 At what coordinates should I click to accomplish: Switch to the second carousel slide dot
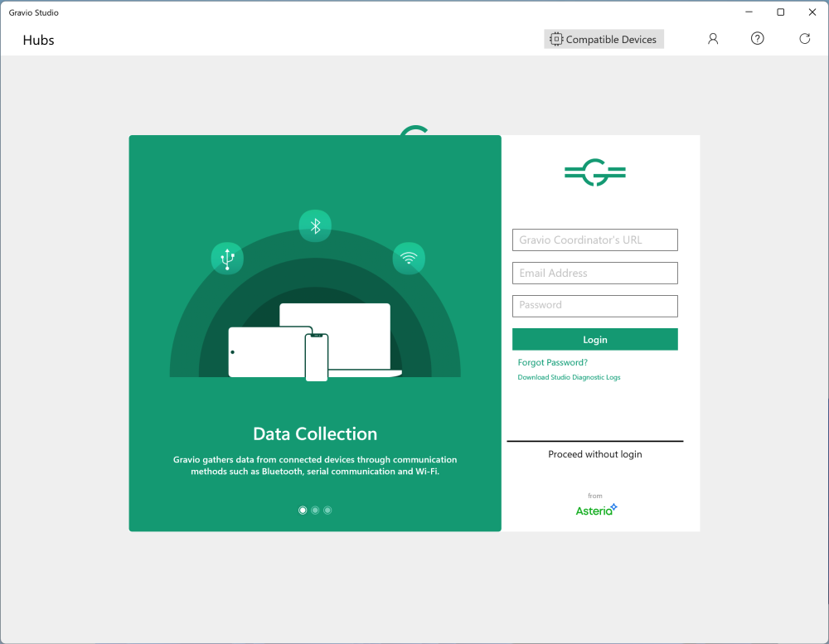315,511
